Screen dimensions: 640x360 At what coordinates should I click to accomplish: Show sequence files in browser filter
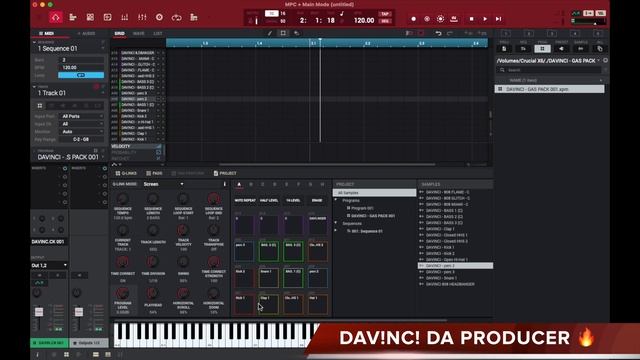[x=523, y=49]
